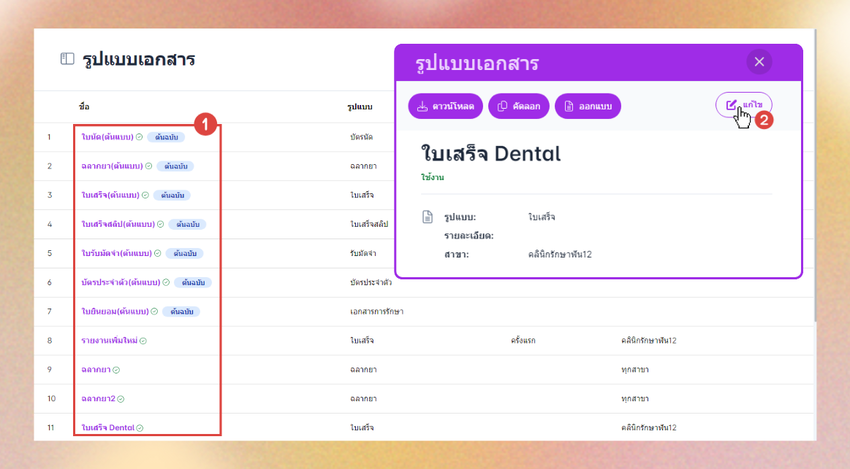The height and width of the screenshot is (469, 850).
Task: Open ใบเสร็จ Dental template in list
Action: pos(108,427)
